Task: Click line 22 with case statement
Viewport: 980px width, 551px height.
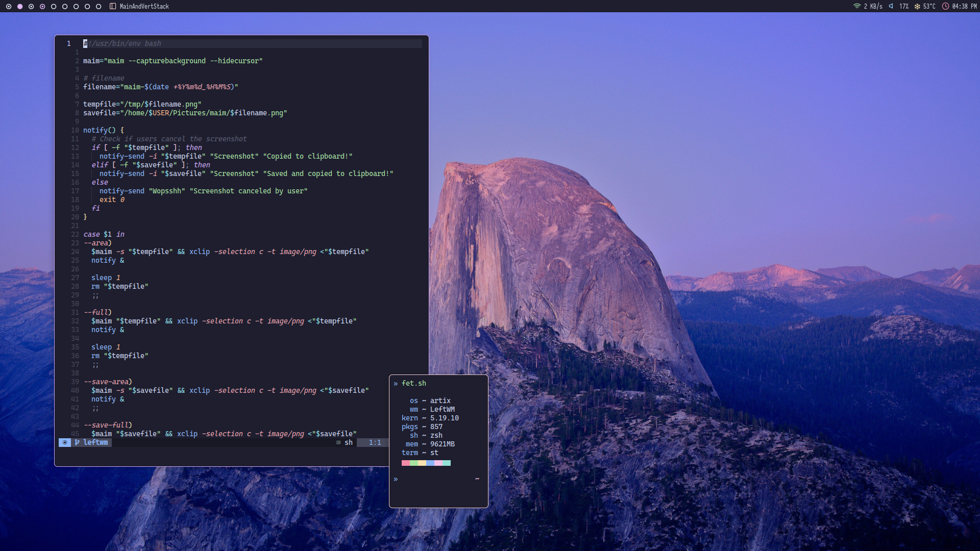Action: click(104, 234)
